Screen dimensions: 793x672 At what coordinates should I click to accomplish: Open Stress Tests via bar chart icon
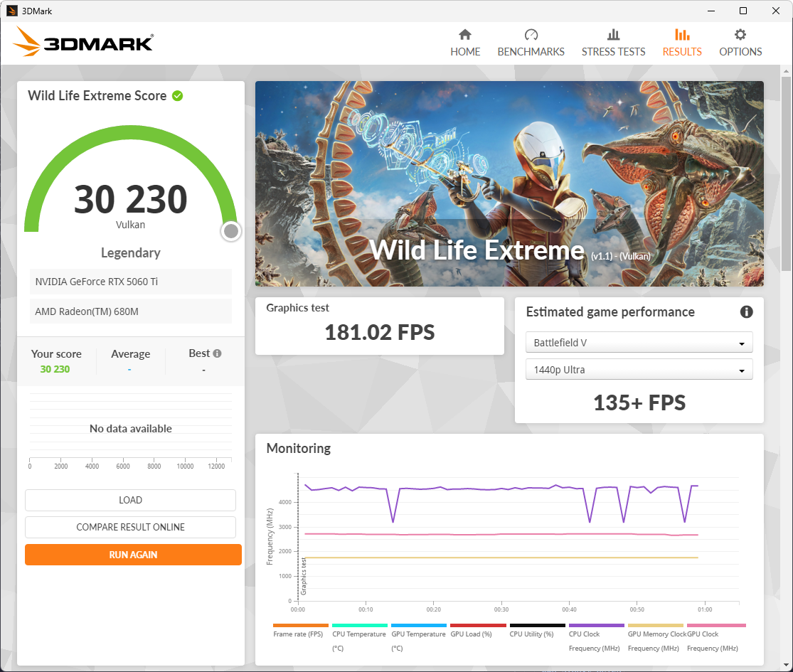(x=613, y=35)
